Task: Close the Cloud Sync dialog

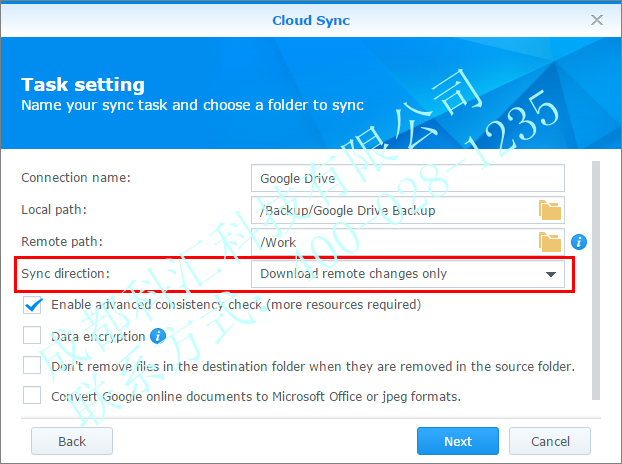Action: (597, 20)
